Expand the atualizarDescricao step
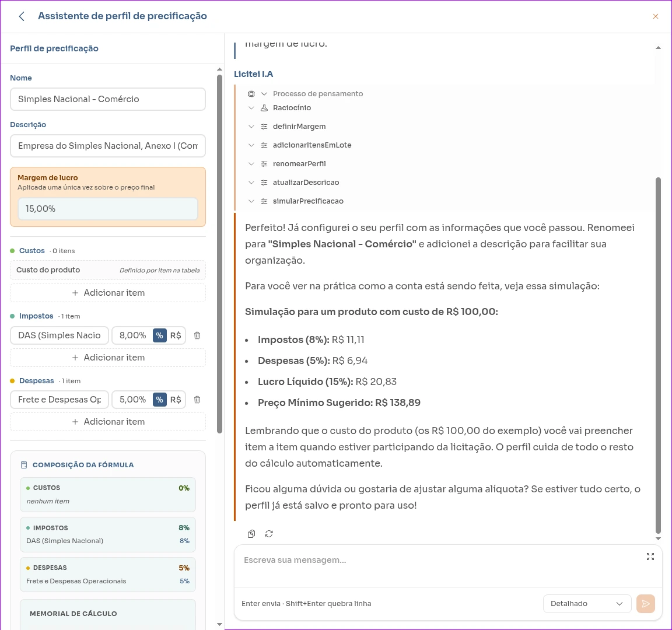672x630 pixels. point(251,183)
